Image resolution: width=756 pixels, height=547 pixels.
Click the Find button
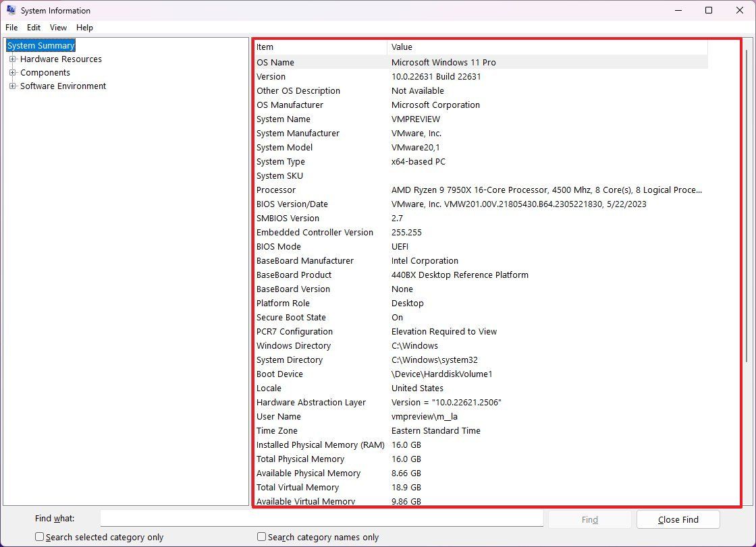pyautogui.click(x=589, y=519)
